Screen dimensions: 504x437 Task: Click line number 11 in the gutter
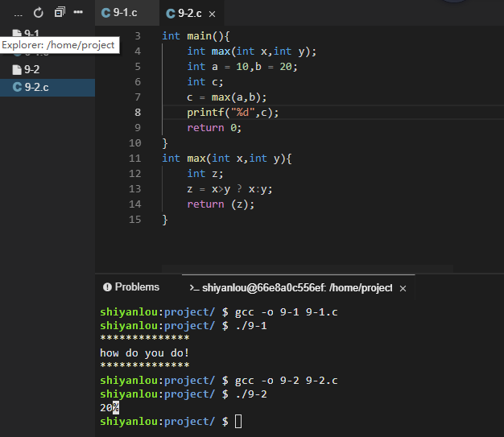[x=135, y=159]
